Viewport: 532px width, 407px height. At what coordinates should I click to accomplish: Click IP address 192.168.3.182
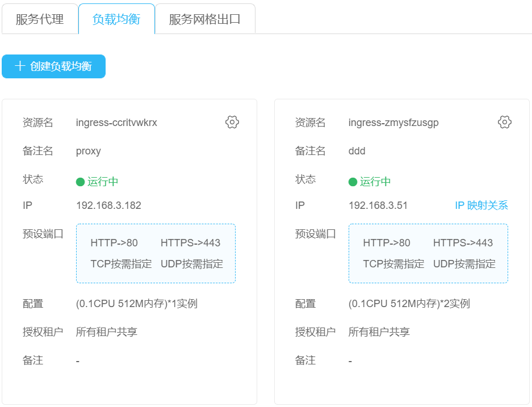(108, 205)
